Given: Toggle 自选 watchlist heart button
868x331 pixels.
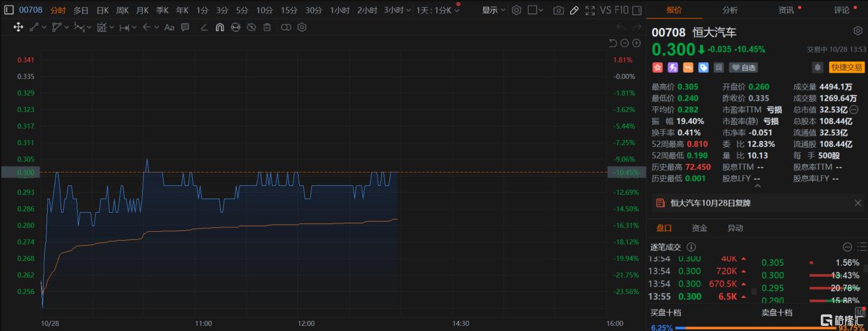Looking at the screenshot, I should tap(743, 67).
